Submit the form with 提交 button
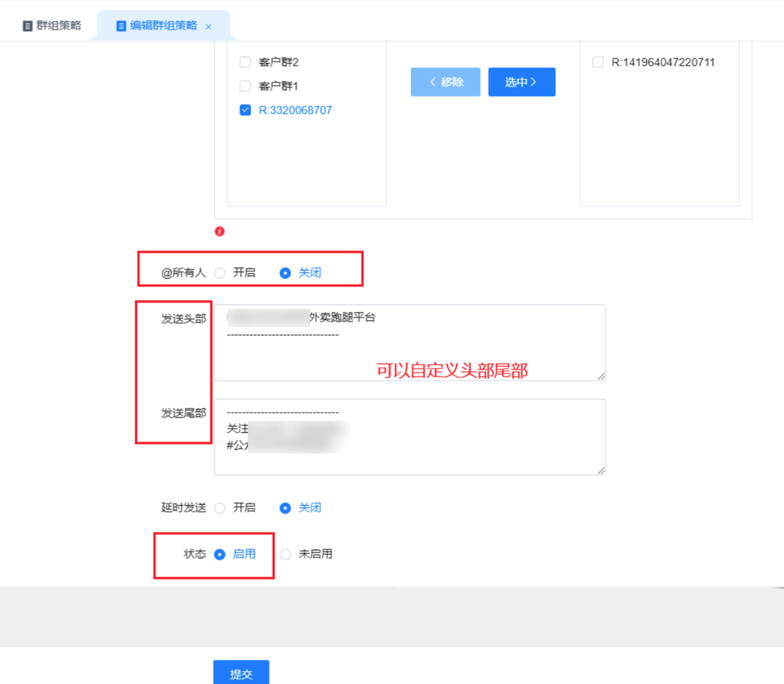 point(240,673)
